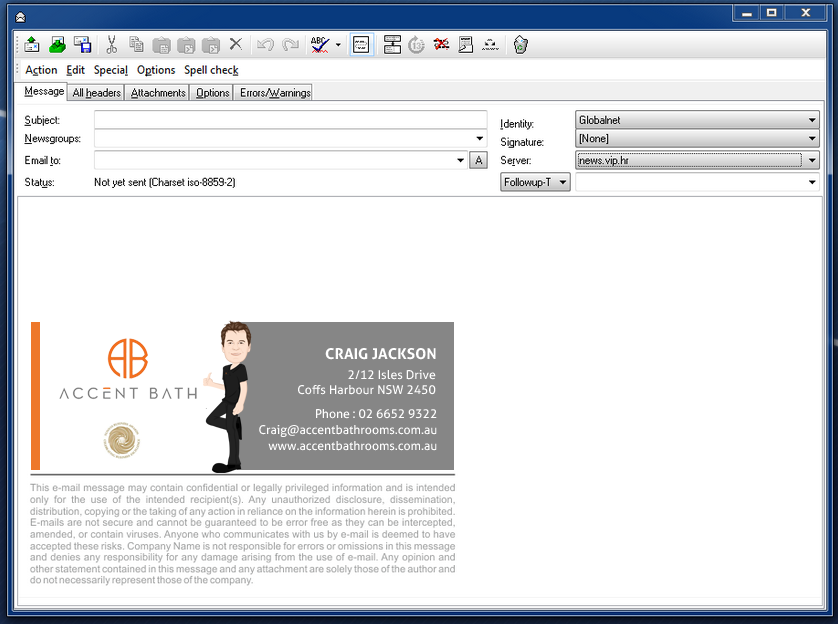Toggle the highlighted word wrap icon
The height and width of the screenshot is (624, 838).
(361, 45)
